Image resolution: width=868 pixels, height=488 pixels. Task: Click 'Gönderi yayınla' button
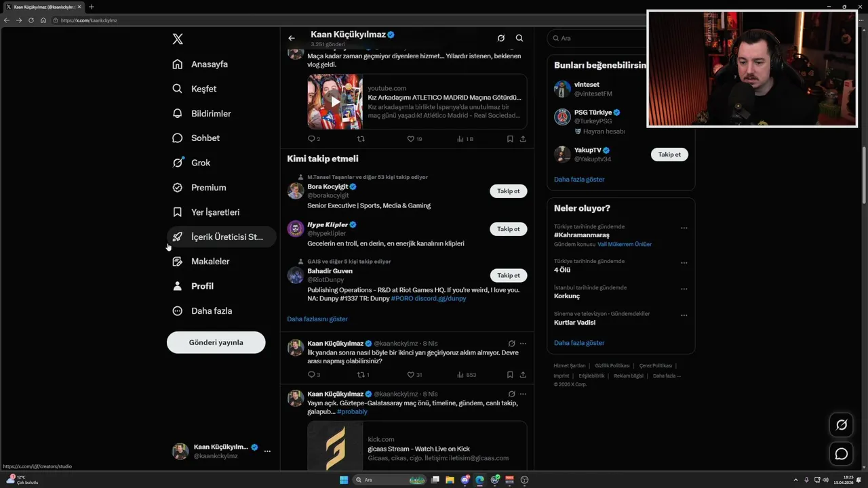coord(216,342)
